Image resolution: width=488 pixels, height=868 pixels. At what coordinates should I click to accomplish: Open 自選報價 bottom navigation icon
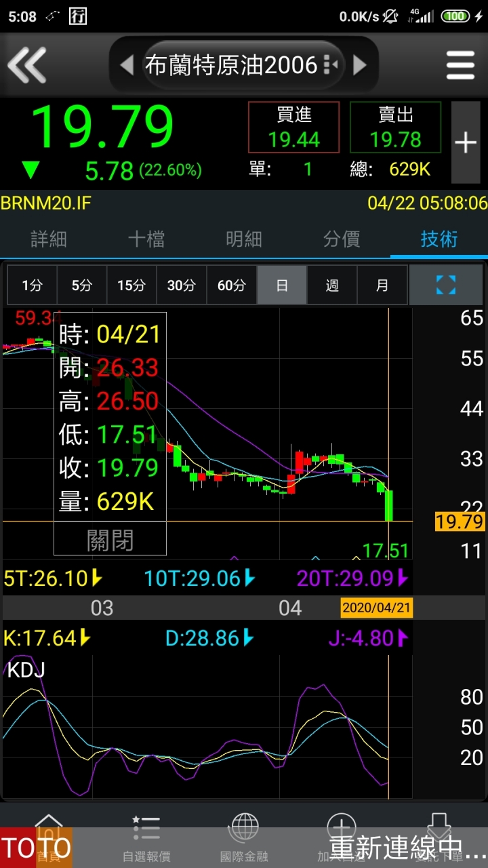point(146,838)
